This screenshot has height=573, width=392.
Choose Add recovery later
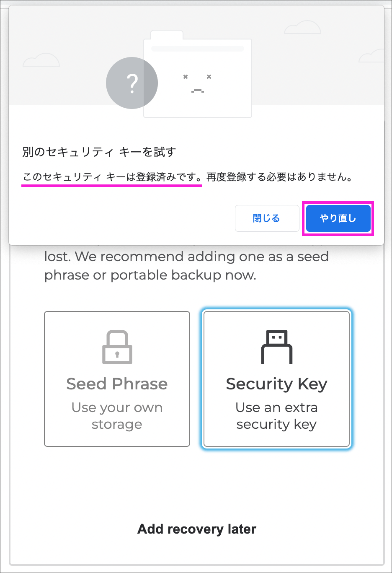197,529
